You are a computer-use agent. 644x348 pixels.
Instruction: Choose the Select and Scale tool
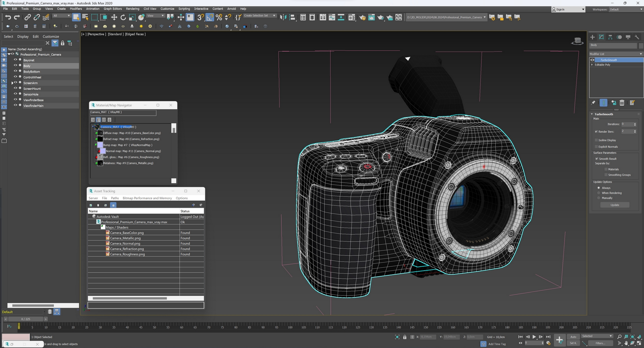pos(132,17)
